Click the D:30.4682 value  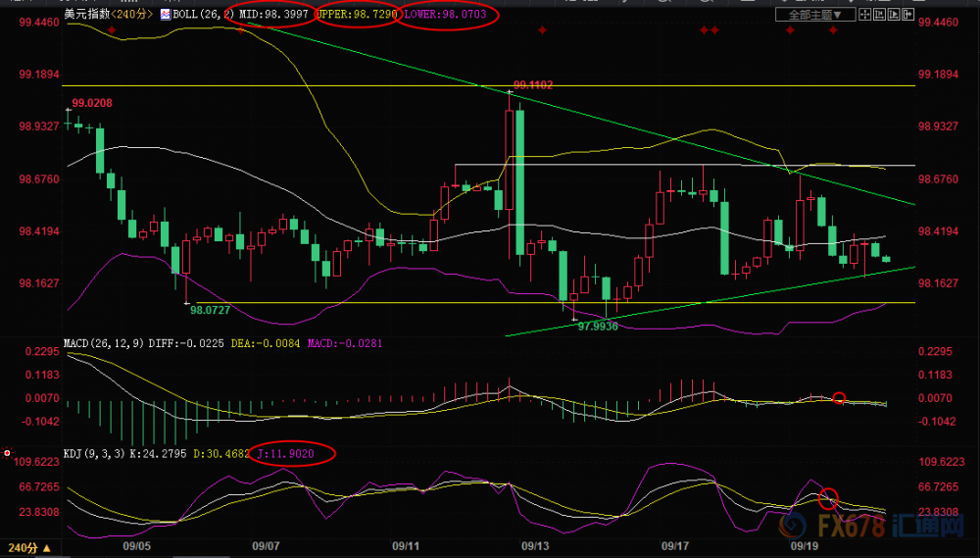point(220,453)
